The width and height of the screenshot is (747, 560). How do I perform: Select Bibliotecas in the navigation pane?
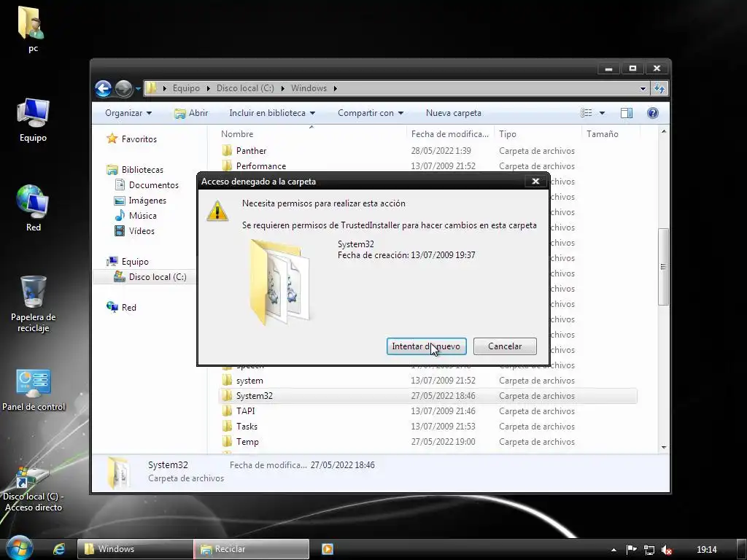(135, 169)
